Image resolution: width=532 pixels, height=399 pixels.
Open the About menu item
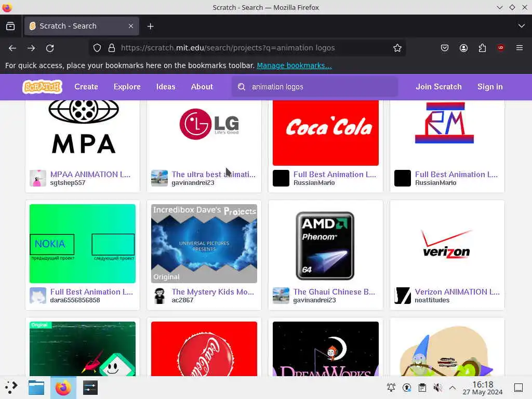pyautogui.click(x=202, y=87)
